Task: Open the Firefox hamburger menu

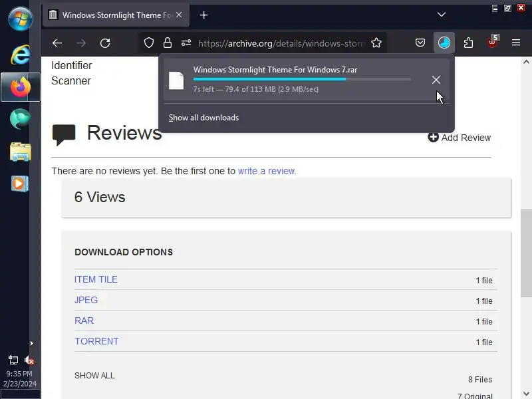Action: [x=516, y=43]
